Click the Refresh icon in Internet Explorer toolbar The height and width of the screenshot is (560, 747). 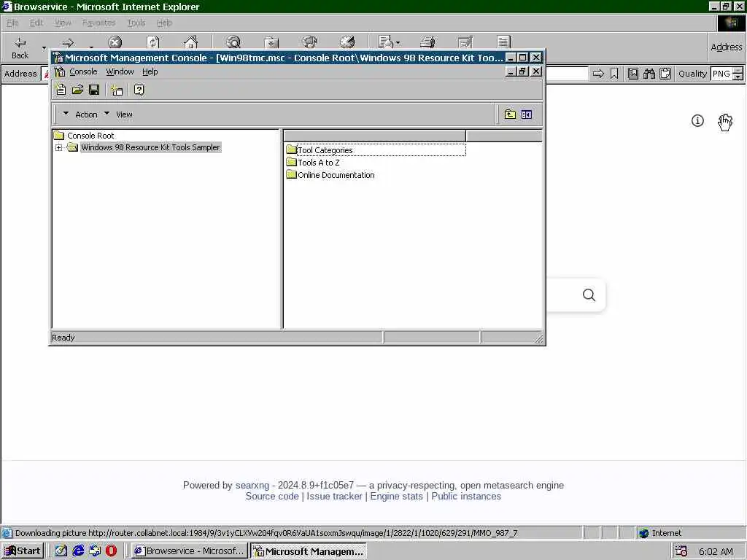coord(153,43)
